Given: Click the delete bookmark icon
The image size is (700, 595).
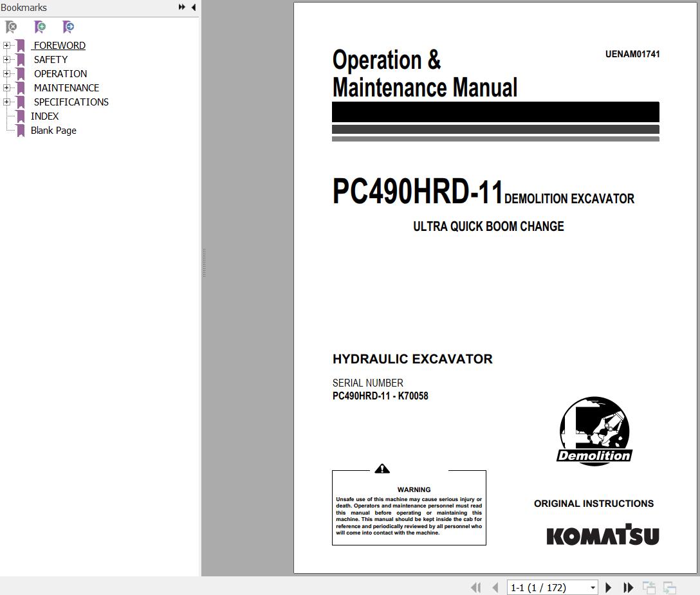Looking at the screenshot, I should tap(11, 27).
